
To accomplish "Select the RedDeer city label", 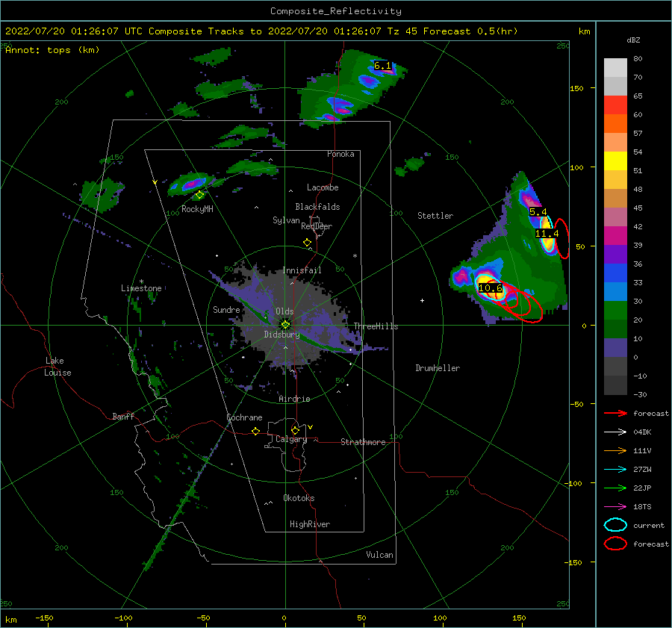I will click(x=317, y=226).
